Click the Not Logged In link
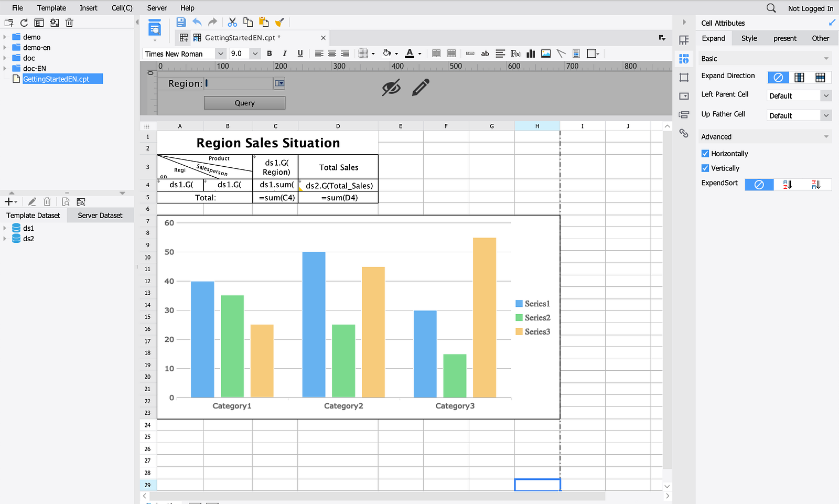This screenshot has height=504, width=839. tap(810, 8)
